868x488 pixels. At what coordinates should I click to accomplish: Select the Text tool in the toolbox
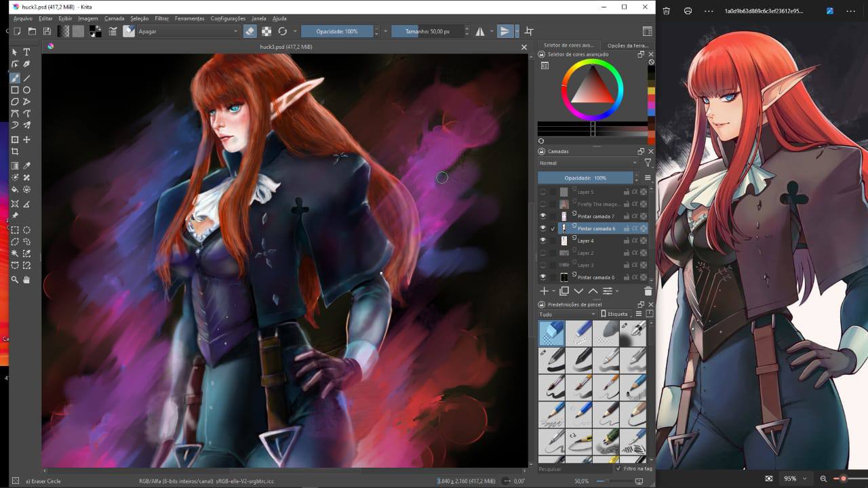click(x=27, y=52)
